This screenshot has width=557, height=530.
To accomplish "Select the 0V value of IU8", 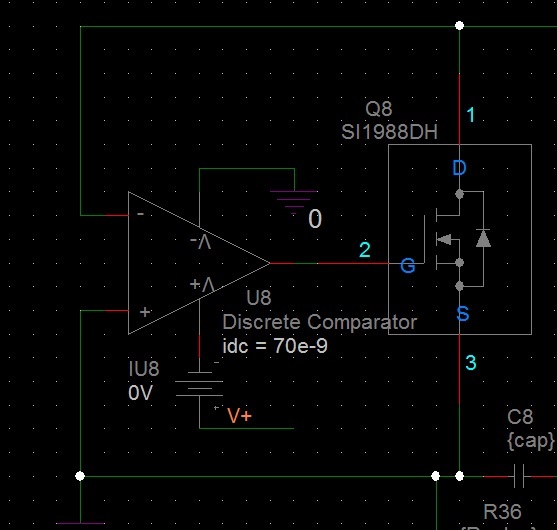I will click(x=140, y=393).
